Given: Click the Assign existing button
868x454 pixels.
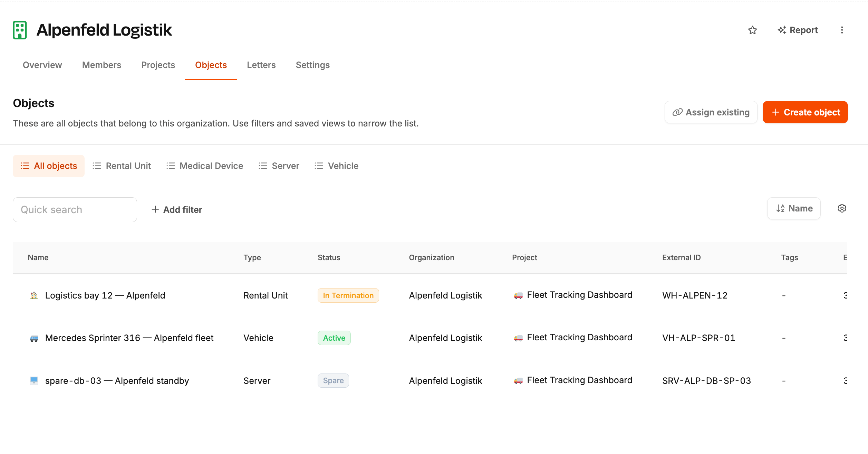Looking at the screenshot, I should pyautogui.click(x=711, y=112).
